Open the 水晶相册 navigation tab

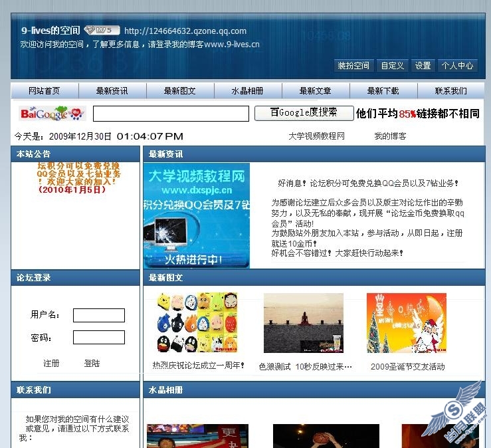click(247, 91)
